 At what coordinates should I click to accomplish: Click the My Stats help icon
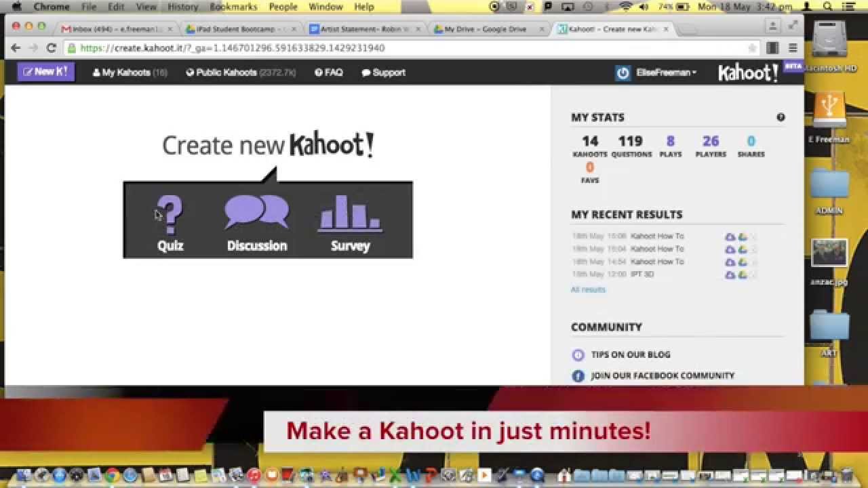click(x=781, y=117)
